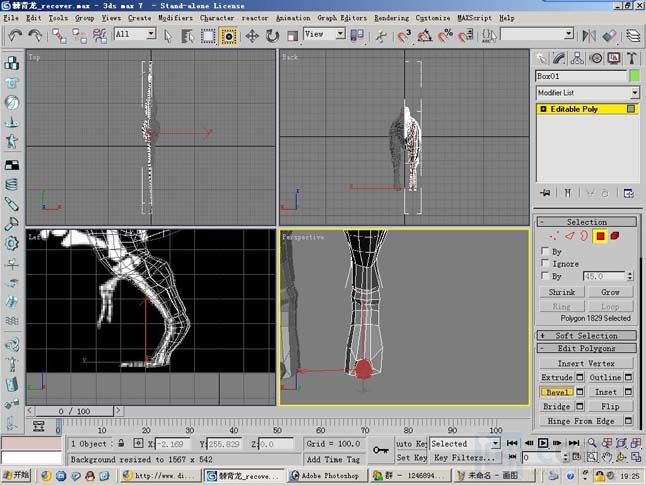Enable the By angle checkbox
The height and width of the screenshot is (485, 646).
click(545, 276)
